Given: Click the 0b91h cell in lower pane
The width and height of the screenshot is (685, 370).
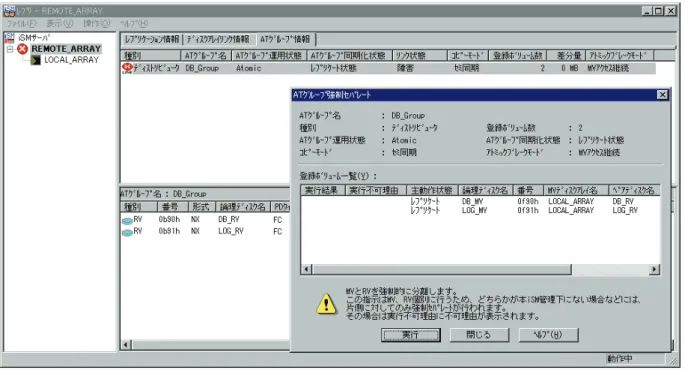Looking at the screenshot, I should (x=170, y=232).
